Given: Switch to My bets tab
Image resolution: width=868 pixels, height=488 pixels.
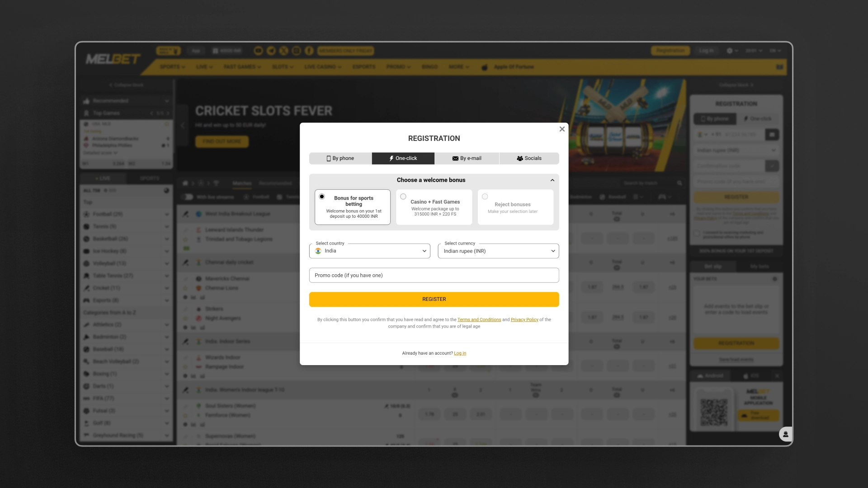Looking at the screenshot, I should [x=759, y=267].
